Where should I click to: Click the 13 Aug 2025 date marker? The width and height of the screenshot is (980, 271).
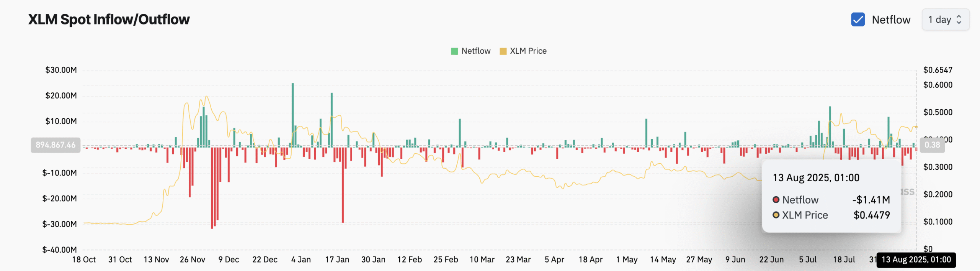click(916, 260)
